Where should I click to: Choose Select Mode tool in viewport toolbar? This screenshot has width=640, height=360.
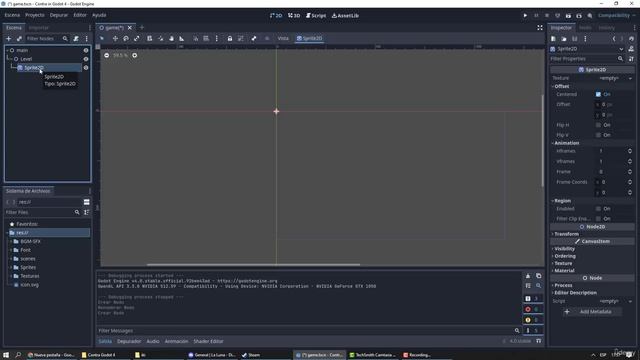pos(102,38)
